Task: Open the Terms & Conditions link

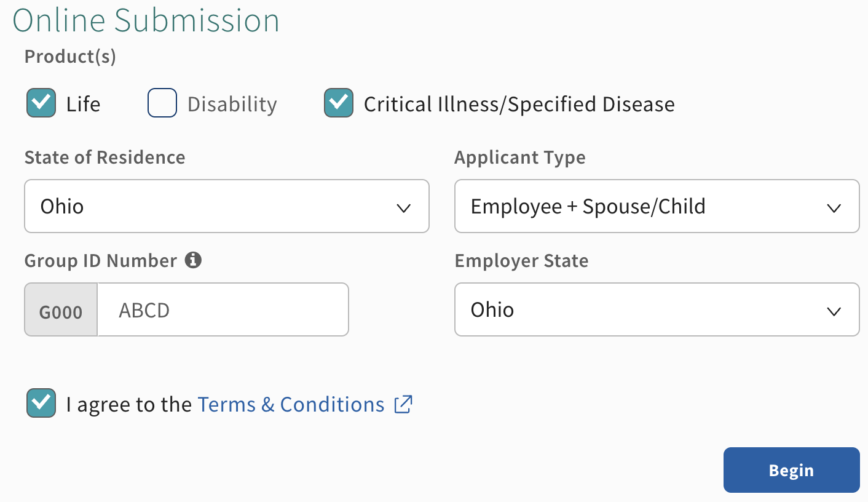Action: (x=291, y=404)
